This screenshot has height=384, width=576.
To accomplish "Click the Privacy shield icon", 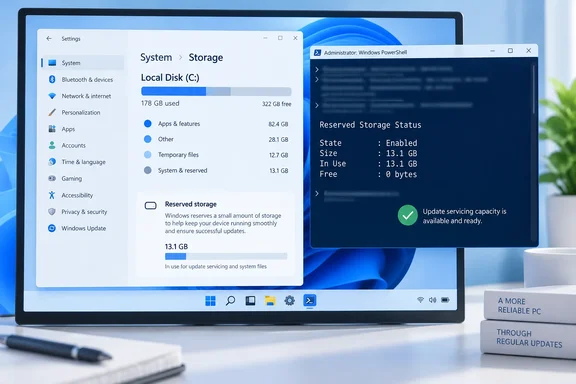I will coord(52,212).
